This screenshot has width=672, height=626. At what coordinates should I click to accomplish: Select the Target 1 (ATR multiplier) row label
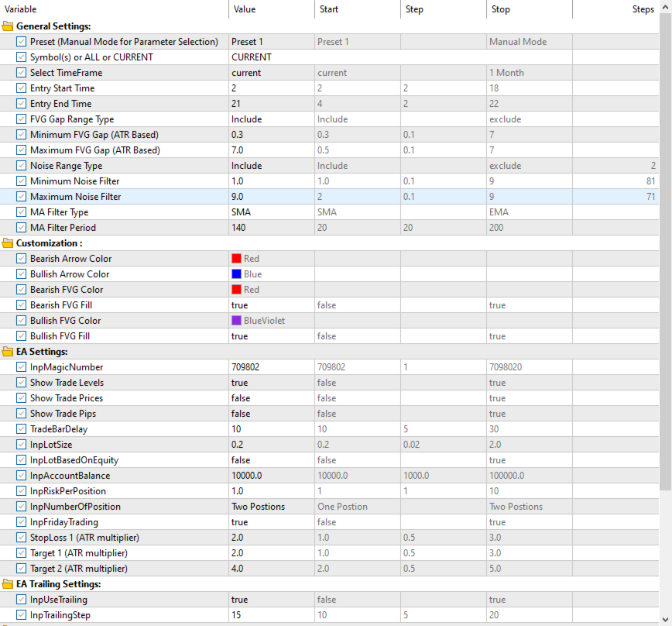click(x=79, y=552)
